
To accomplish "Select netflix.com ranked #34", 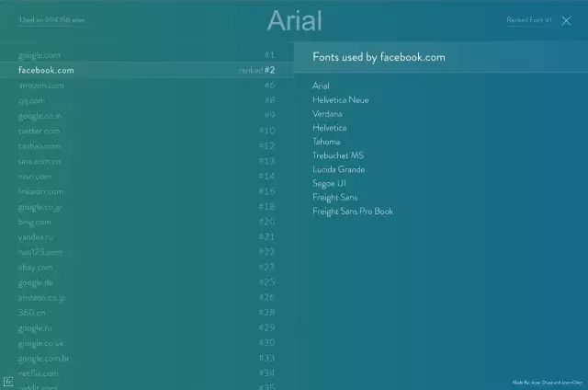I will click(x=147, y=373).
